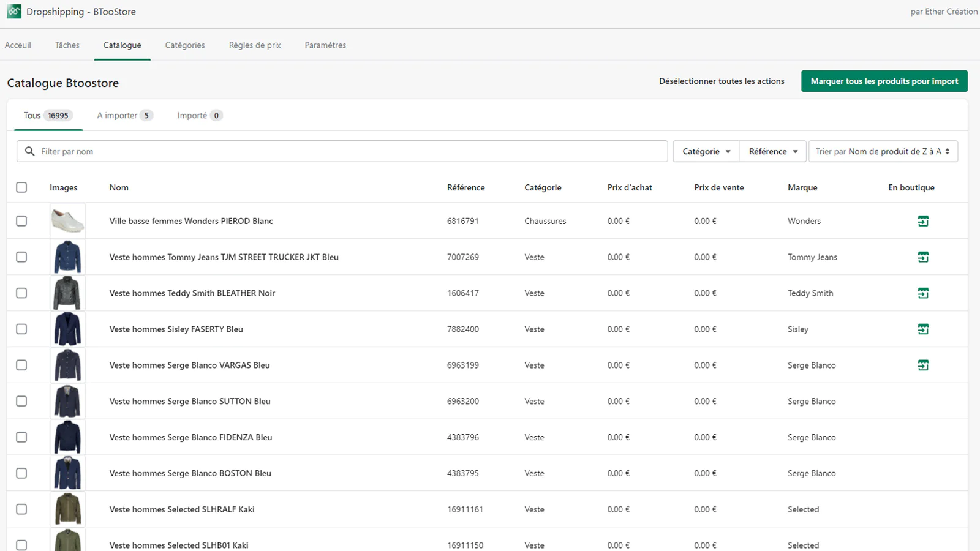
Task: Open the Référence filter dropdown
Action: 773,151
